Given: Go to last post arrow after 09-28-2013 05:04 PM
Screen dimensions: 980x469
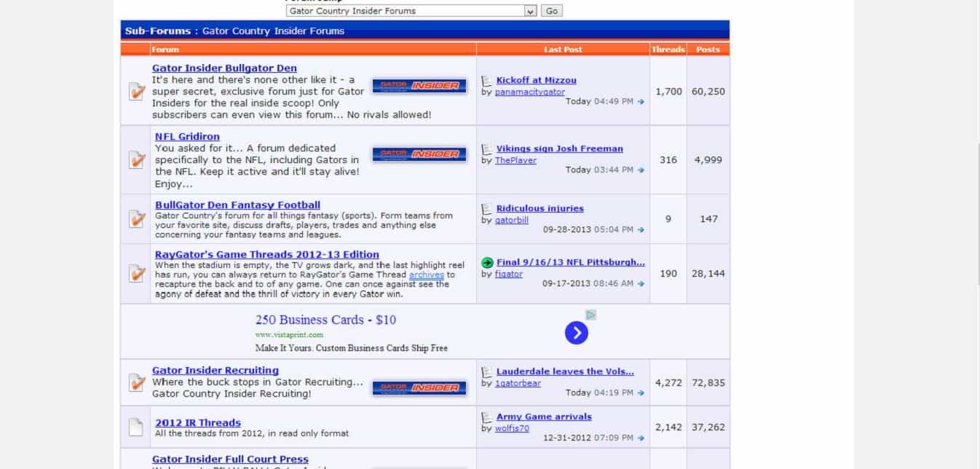Looking at the screenshot, I should point(641,230).
